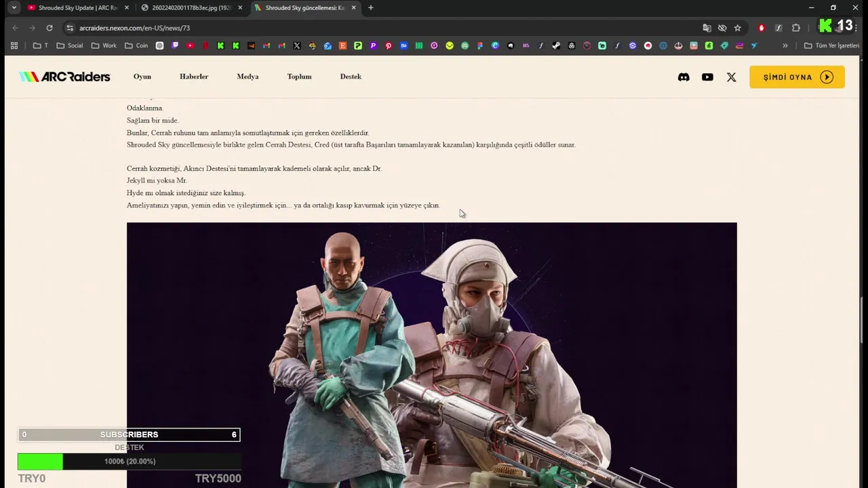Open the Extensions puzzle icon
The height and width of the screenshot is (488, 868).
[x=796, y=28]
